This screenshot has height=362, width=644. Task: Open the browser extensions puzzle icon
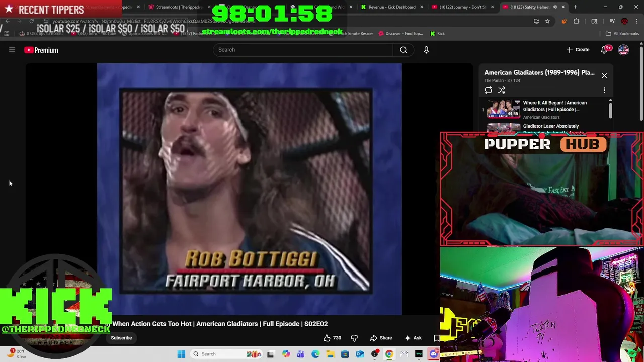tap(577, 21)
